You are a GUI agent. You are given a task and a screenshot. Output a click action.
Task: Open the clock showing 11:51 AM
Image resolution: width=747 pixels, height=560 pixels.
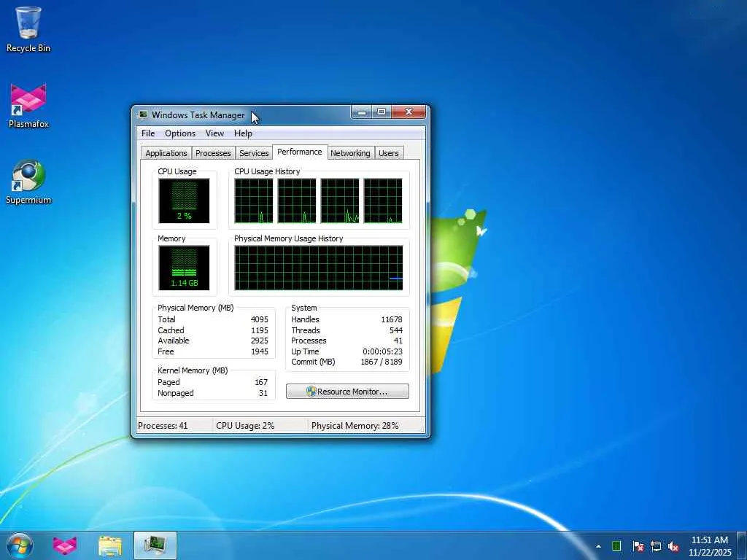pos(709,546)
